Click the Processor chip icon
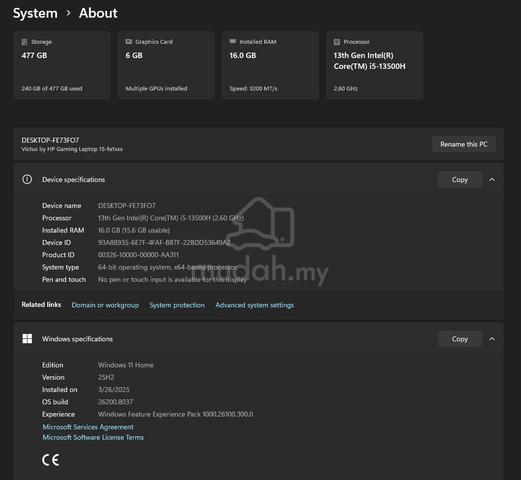Viewport: 521px width, 480px height. (337, 42)
